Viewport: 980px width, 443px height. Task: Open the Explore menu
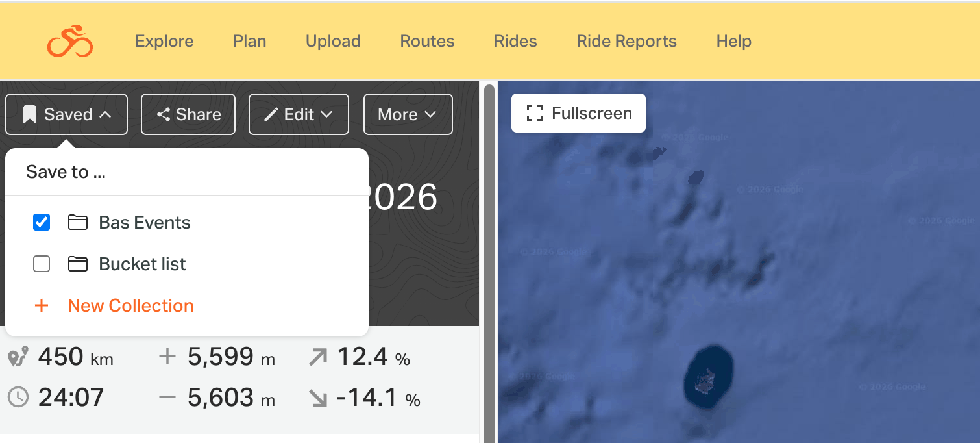point(164,41)
